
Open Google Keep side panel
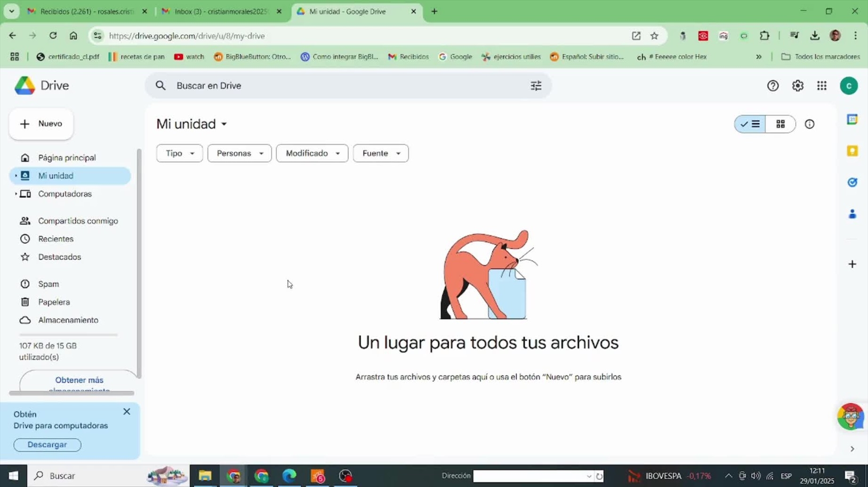tap(852, 151)
